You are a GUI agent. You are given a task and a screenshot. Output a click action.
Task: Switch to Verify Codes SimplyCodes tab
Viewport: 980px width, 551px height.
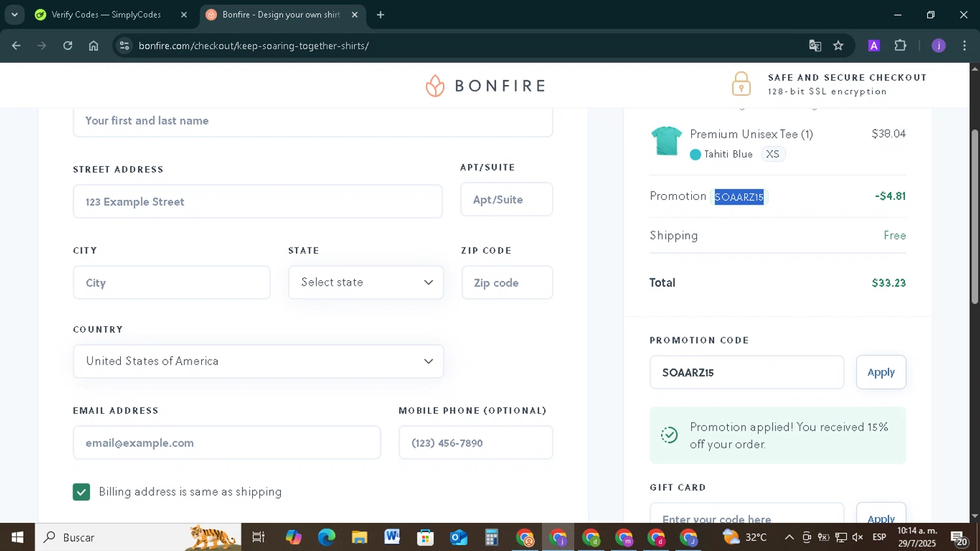pyautogui.click(x=106, y=14)
